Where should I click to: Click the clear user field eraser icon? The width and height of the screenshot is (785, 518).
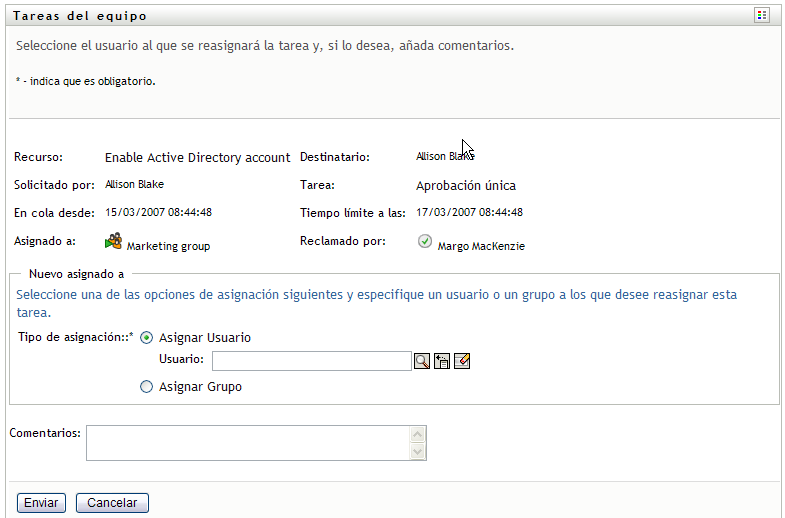462,361
